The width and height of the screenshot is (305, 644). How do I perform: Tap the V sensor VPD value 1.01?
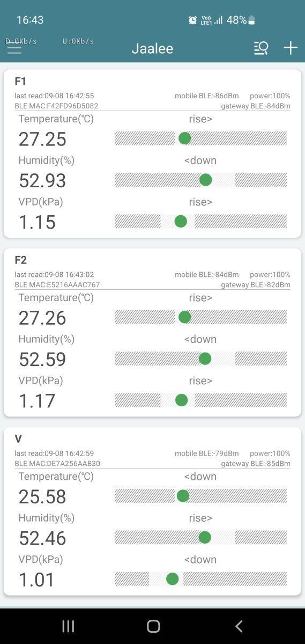pyautogui.click(x=37, y=580)
